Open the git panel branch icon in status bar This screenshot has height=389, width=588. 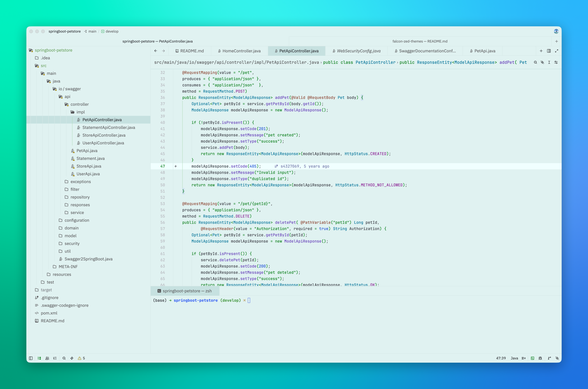pyautogui.click(x=549, y=358)
